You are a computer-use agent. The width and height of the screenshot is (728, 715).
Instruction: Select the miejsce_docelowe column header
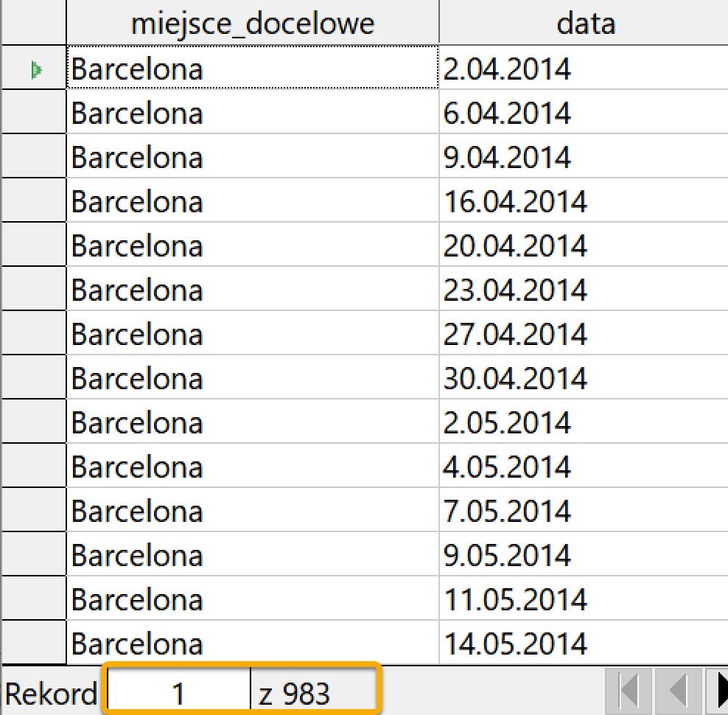(252, 24)
